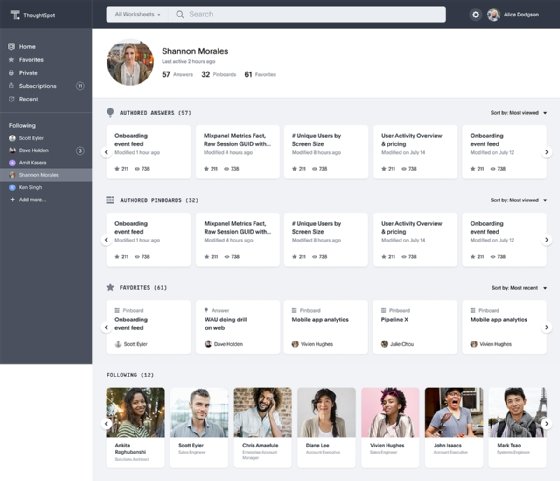Click the Favorites star icon in sidebar
Viewport: 560px width, 481px height.
(x=11, y=60)
